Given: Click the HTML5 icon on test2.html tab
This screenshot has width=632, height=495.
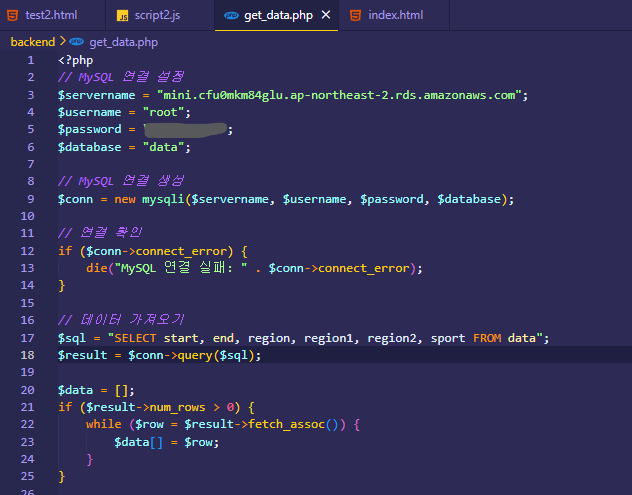Looking at the screenshot, I should point(13,15).
